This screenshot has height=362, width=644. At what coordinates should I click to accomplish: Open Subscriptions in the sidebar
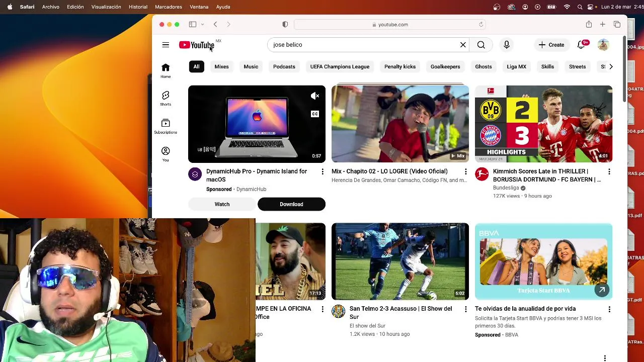coord(166,126)
